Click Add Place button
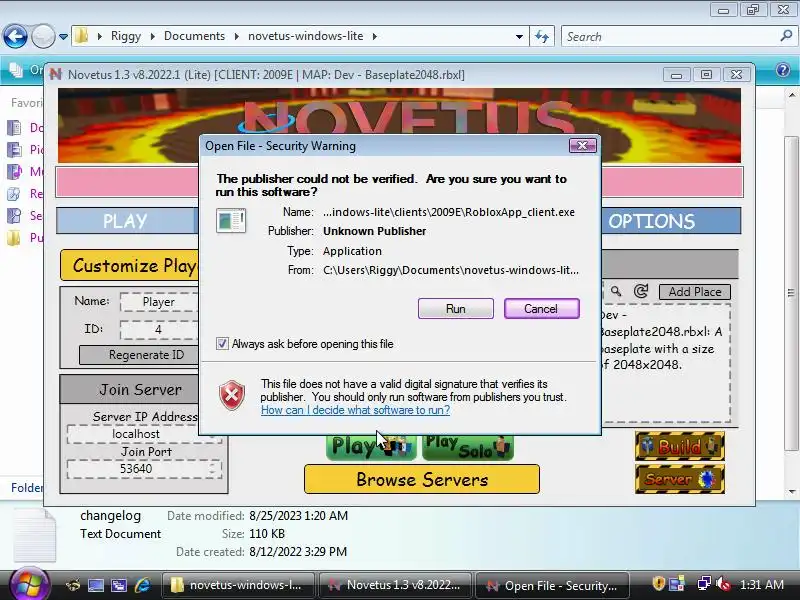This screenshot has width=800, height=600. point(695,292)
